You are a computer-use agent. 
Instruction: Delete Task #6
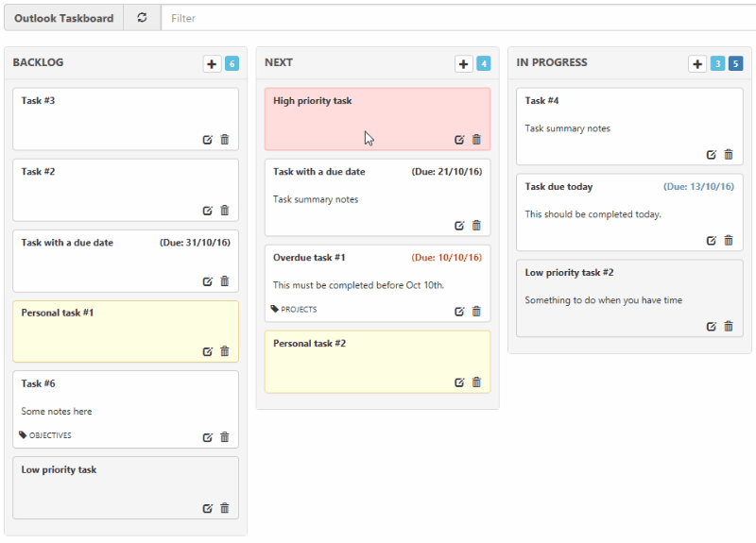(x=225, y=437)
